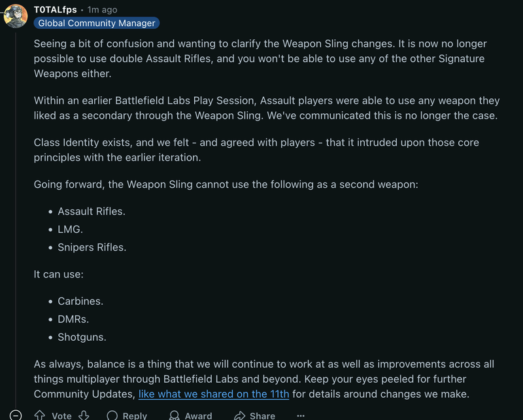Viewport: 523px width, 420px height.
Task: Open the T0TALfps username profile link
Action: click(55, 10)
